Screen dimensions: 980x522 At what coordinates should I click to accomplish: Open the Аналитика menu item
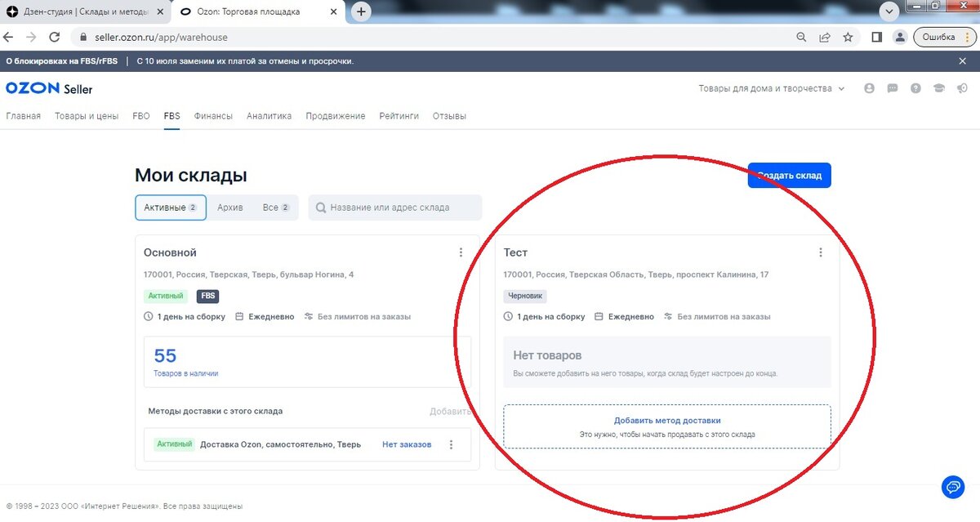(x=269, y=116)
